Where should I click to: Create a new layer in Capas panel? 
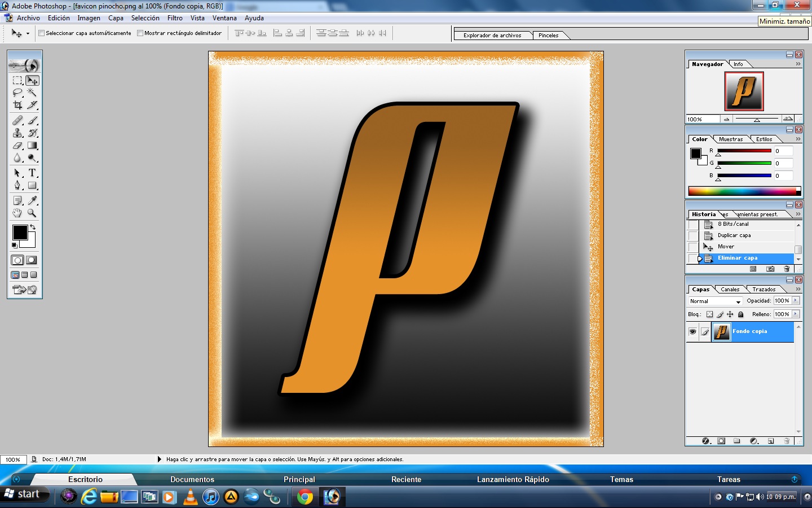click(x=771, y=441)
